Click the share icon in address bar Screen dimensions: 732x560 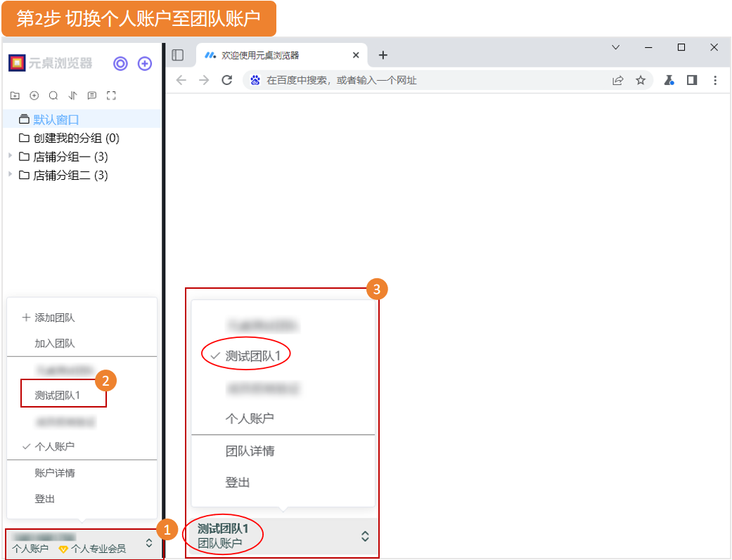point(617,80)
